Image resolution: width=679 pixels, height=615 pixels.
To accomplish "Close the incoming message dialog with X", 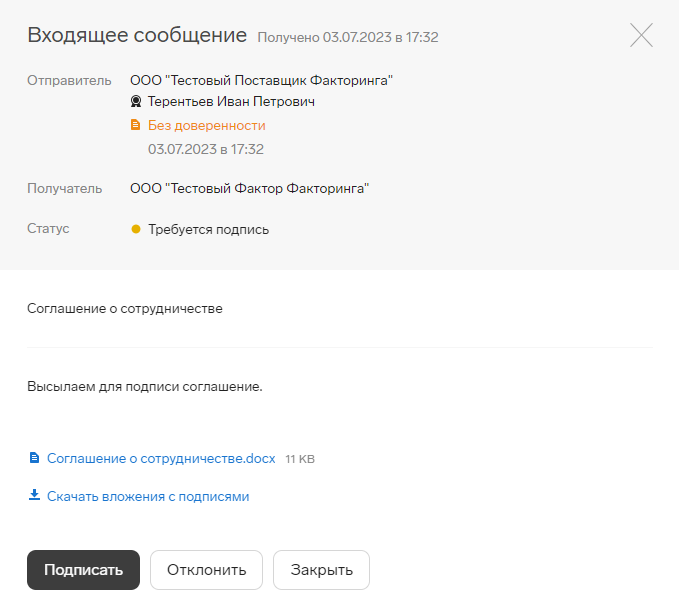I will pyautogui.click(x=641, y=35).
